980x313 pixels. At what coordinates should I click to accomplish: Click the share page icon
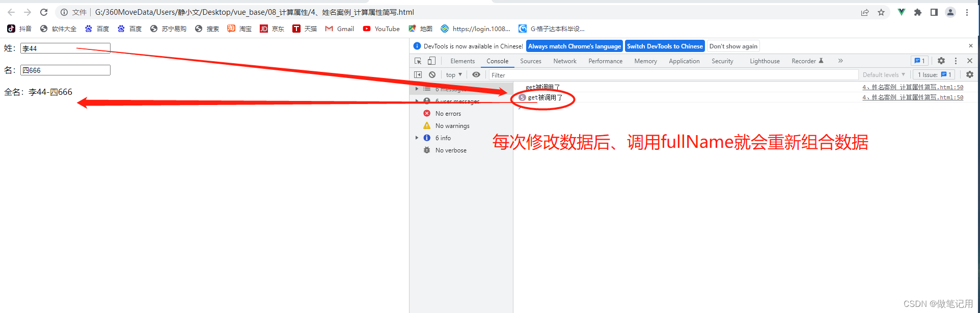coord(865,12)
